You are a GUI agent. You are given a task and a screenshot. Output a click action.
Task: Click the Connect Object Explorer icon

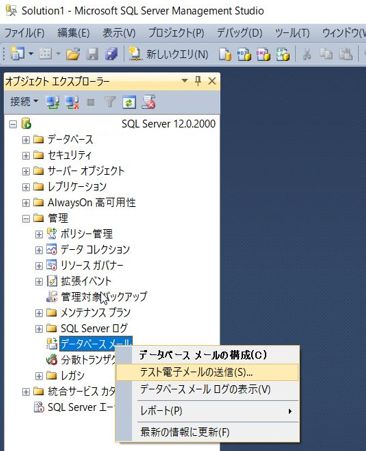52,103
